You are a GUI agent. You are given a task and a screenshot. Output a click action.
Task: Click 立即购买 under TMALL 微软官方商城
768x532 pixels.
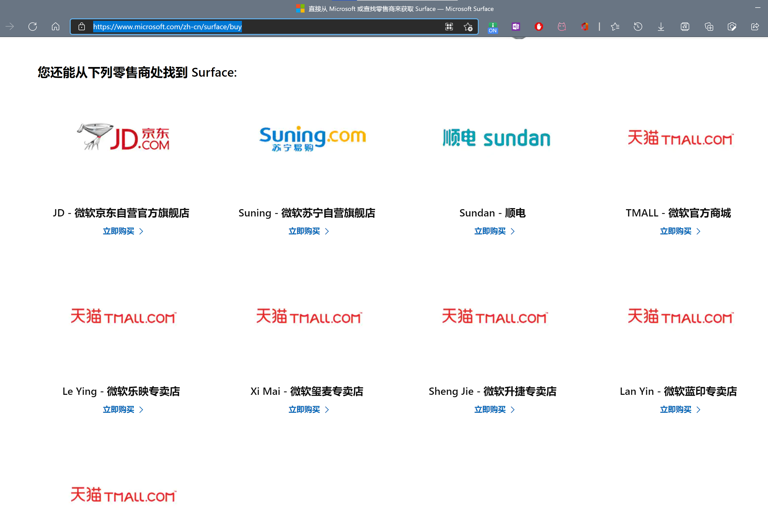[x=680, y=231]
